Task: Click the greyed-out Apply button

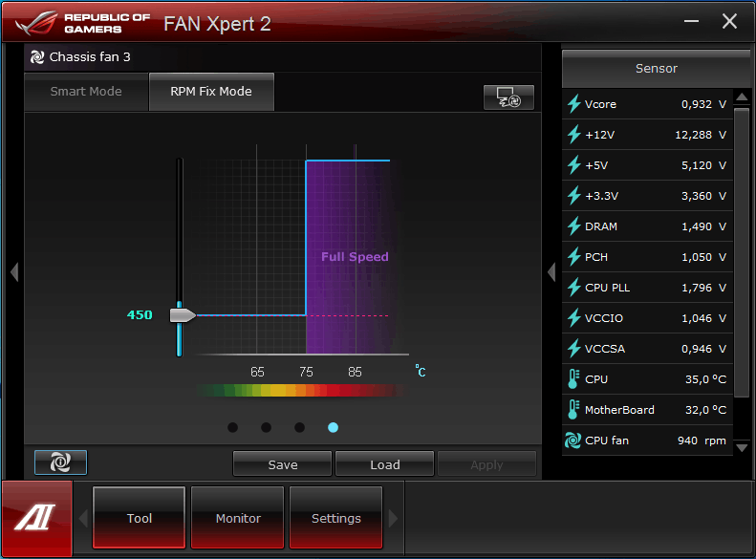Action: click(x=487, y=464)
